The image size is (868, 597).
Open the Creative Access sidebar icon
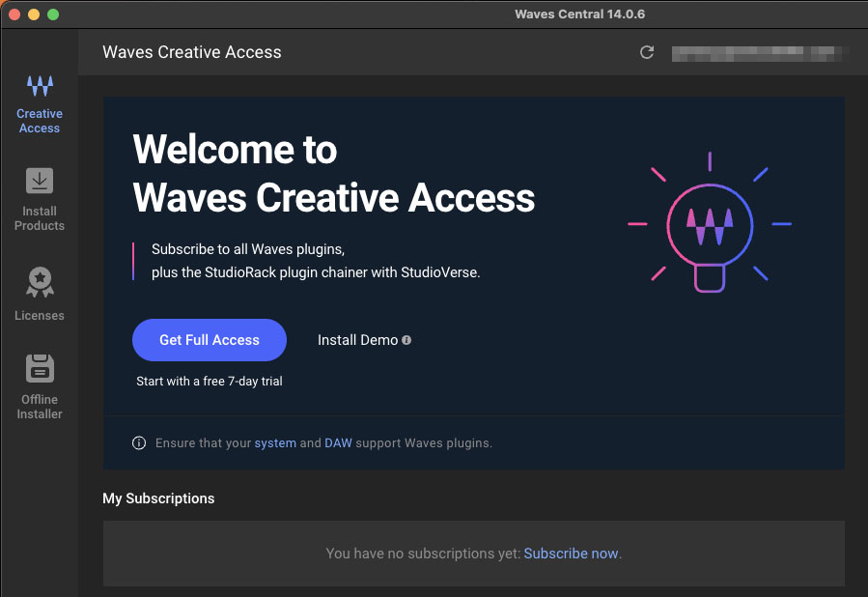tap(40, 86)
